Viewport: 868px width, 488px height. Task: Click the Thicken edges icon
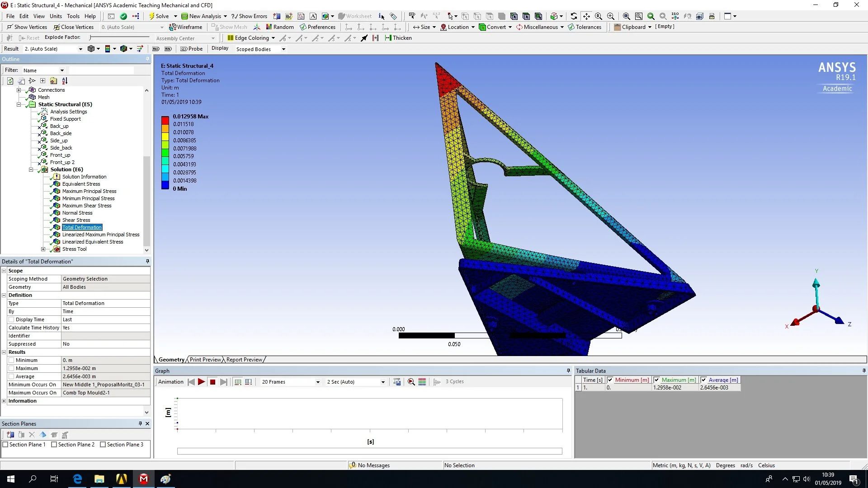[x=398, y=38]
